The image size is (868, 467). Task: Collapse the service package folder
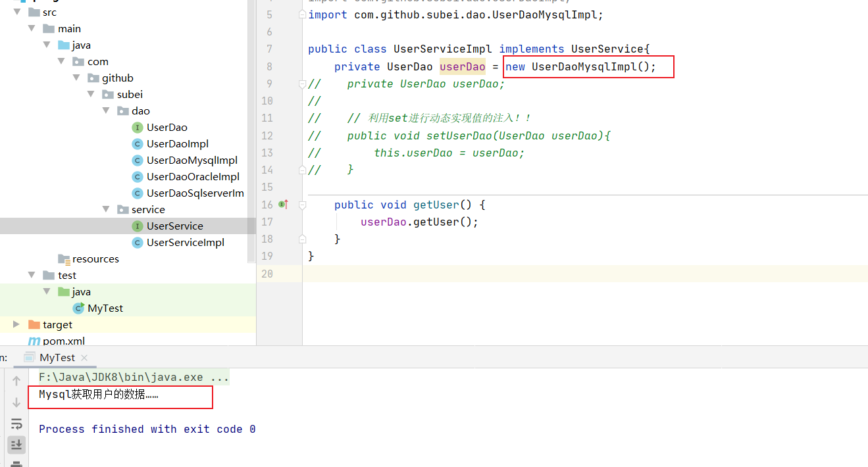coord(106,209)
